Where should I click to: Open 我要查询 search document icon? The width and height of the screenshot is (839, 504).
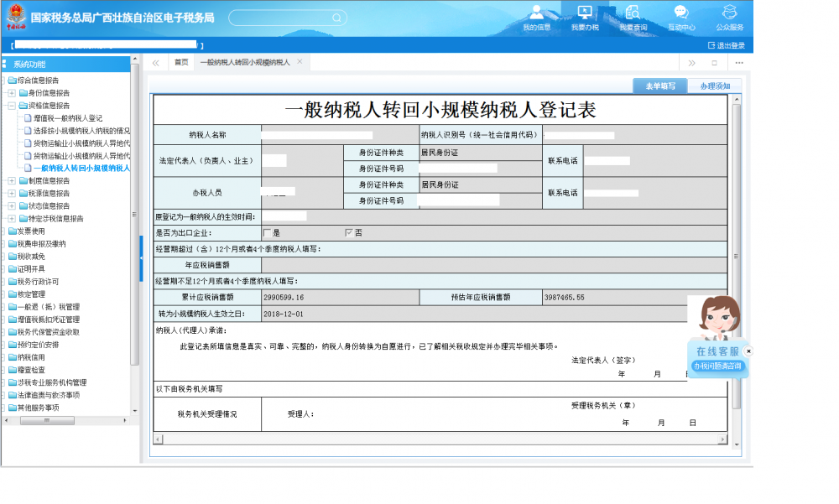tap(633, 13)
